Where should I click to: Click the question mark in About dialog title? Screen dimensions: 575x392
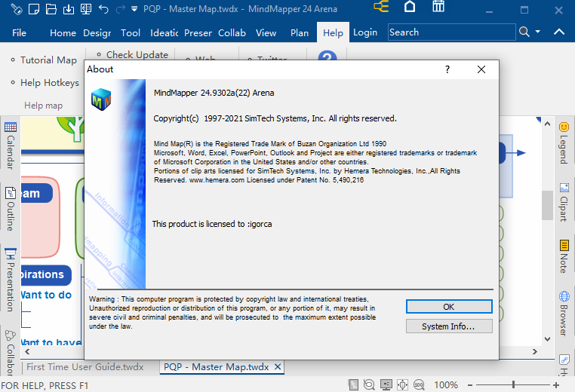(x=447, y=69)
